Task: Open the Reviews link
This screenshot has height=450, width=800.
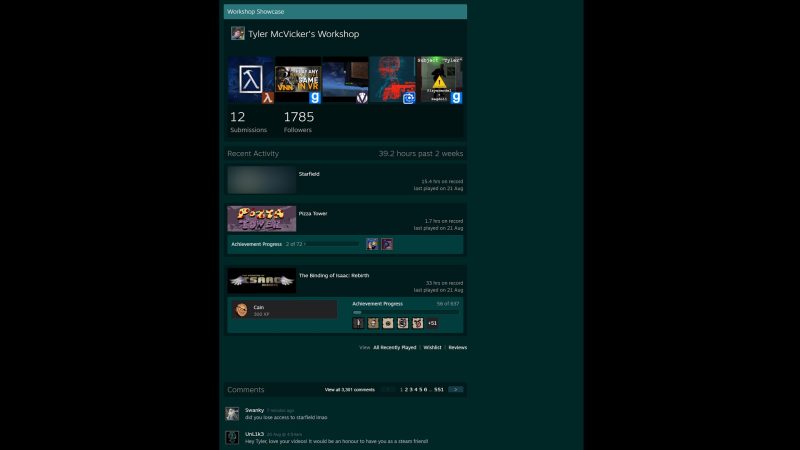Action: 458,347
